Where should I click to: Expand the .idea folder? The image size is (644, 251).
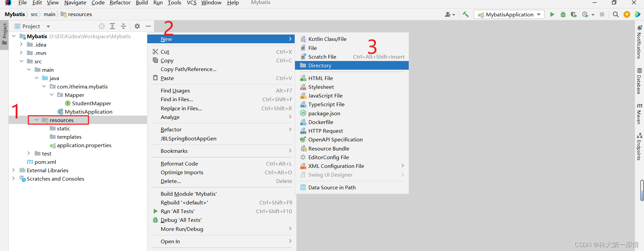pyautogui.click(x=21, y=44)
